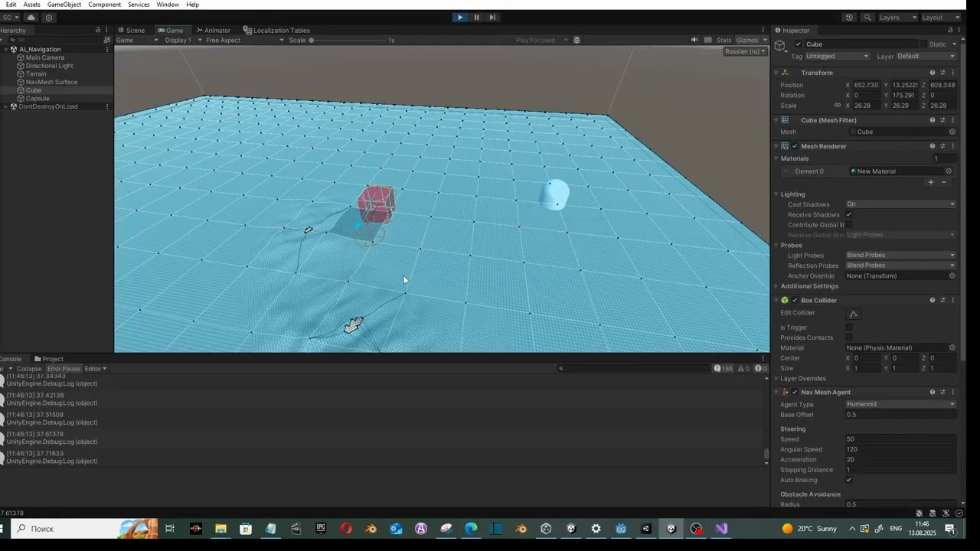
Task: Add a material with the plus button
Action: [x=931, y=182]
